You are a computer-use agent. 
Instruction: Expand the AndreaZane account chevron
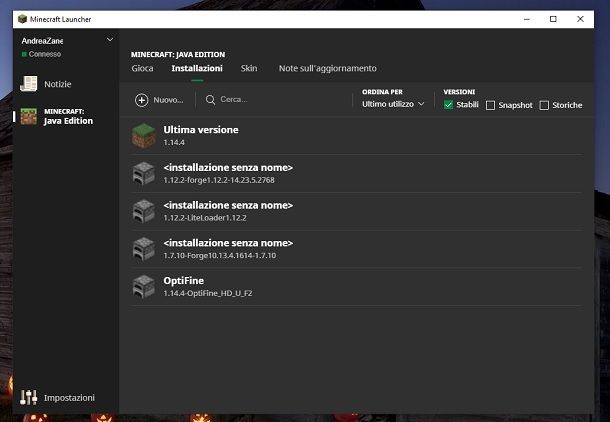[x=110, y=40]
